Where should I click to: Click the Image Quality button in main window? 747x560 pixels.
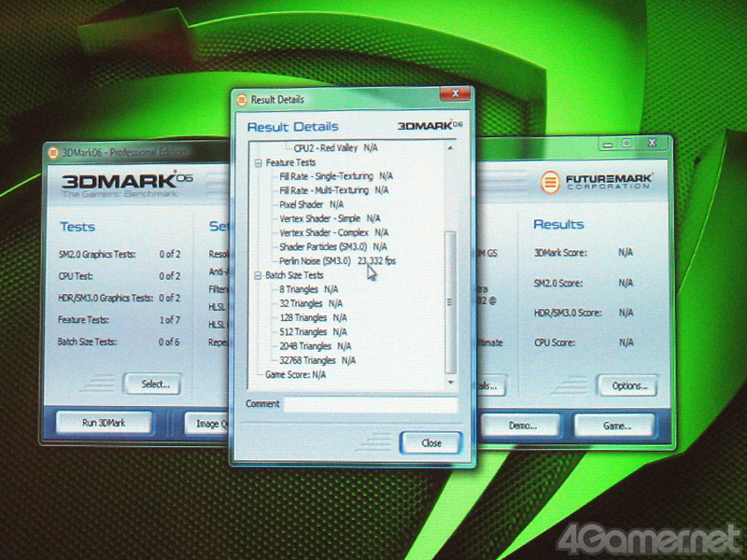coord(207,424)
